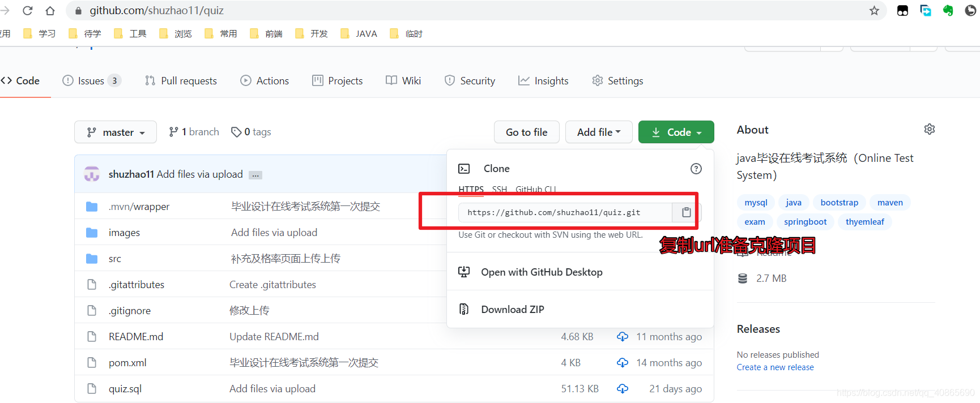Open the springboot topic tag
The image size is (980, 403).
805,222
